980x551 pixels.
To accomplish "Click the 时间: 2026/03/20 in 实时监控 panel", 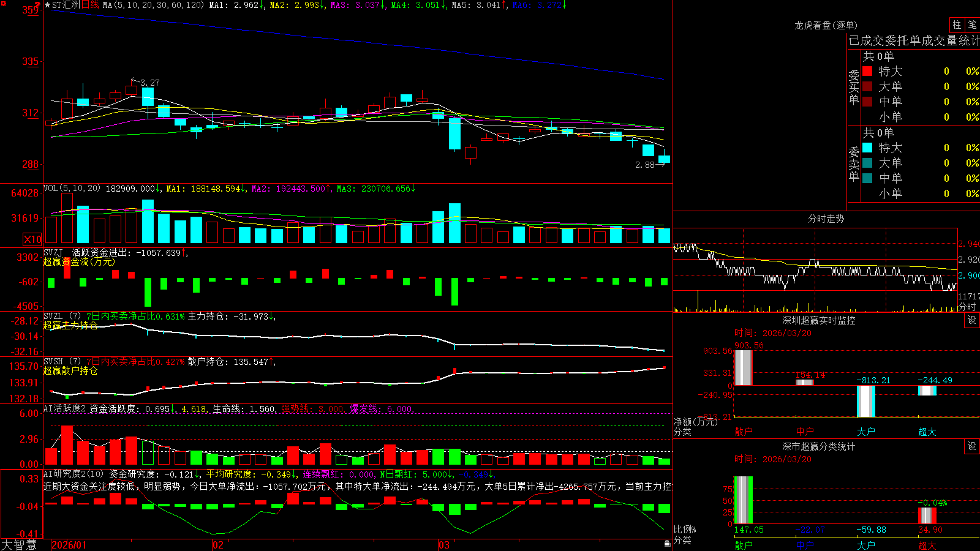I will click(773, 333).
